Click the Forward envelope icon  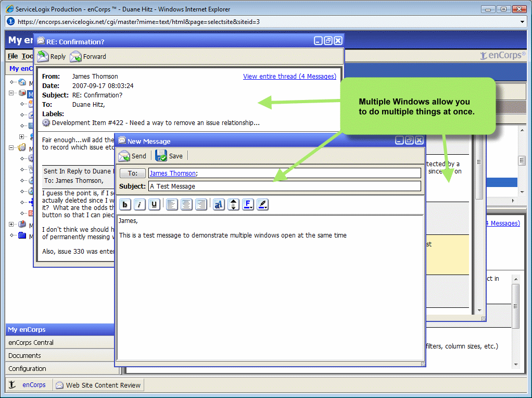point(75,56)
